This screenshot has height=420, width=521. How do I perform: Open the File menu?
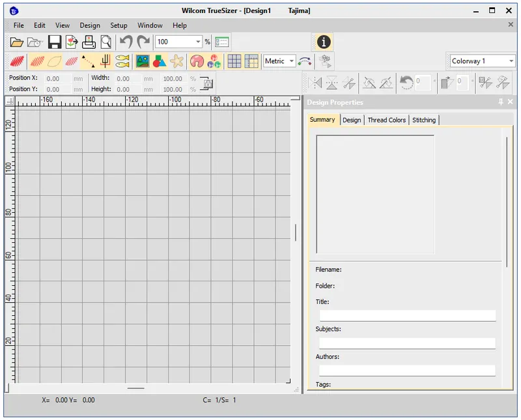19,25
